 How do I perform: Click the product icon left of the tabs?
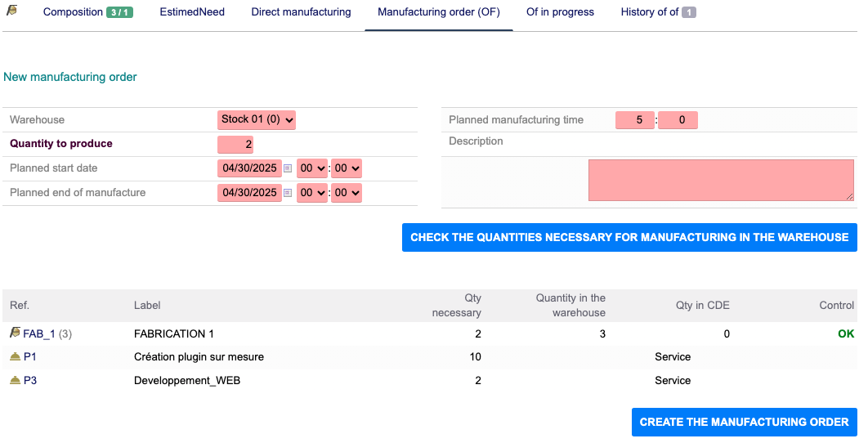pyautogui.click(x=12, y=11)
